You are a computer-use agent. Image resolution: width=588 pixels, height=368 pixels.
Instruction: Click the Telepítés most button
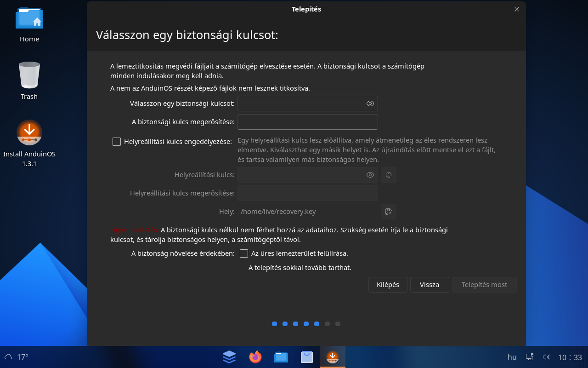tap(484, 285)
